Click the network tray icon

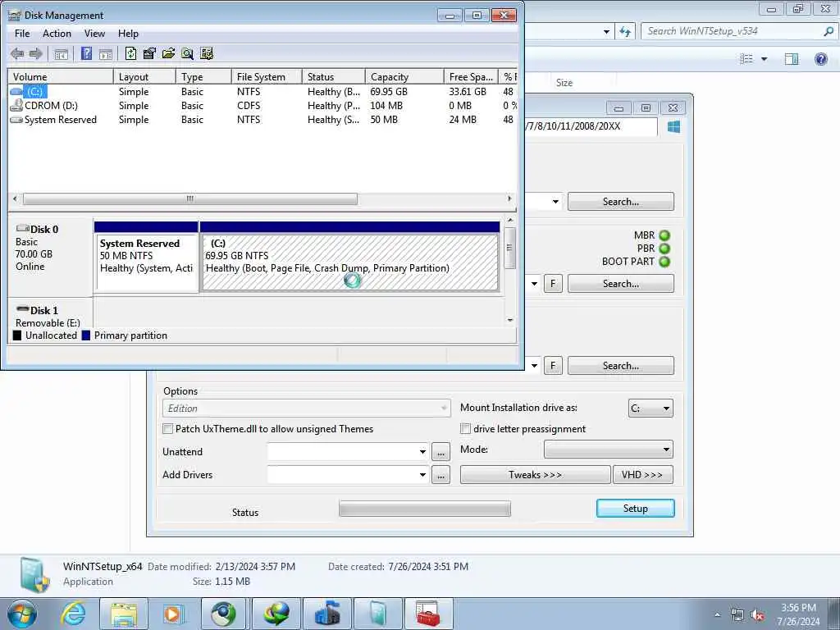click(737, 615)
